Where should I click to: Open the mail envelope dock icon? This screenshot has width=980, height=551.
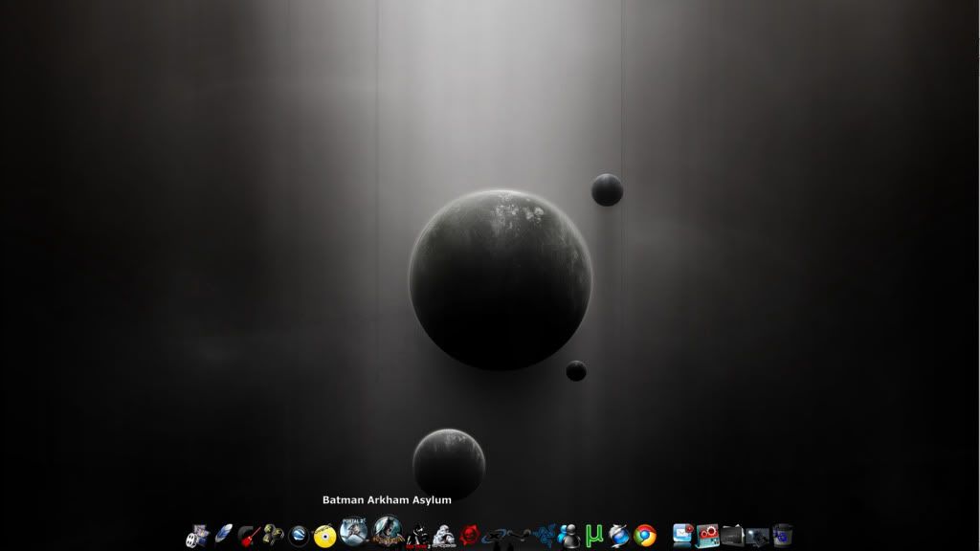click(683, 536)
